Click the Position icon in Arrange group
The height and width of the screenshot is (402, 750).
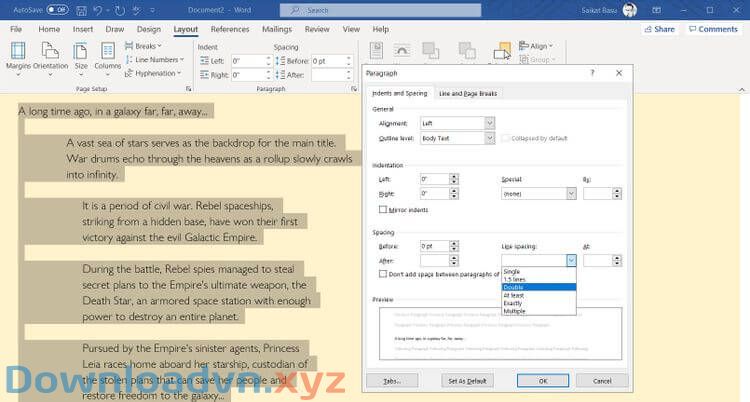[x=376, y=51]
